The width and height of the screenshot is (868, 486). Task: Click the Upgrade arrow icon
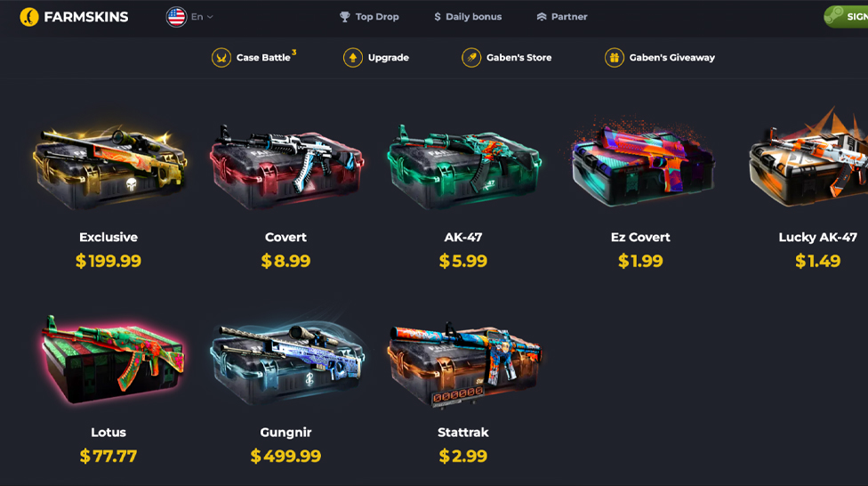[x=352, y=58]
